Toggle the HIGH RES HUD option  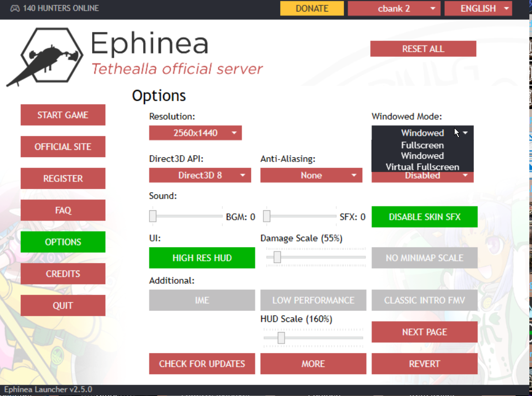202,258
